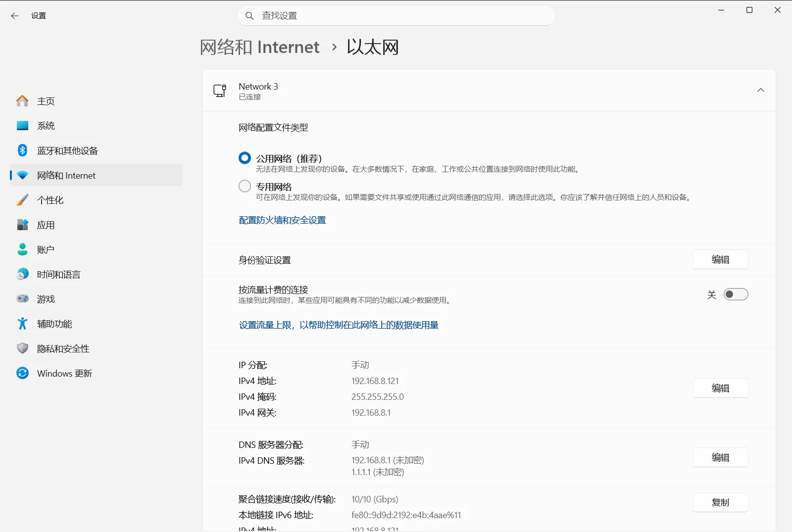The width and height of the screenshot is (792, 532).
Task: Click the 查找设置 search field
Action: (396, 16)
